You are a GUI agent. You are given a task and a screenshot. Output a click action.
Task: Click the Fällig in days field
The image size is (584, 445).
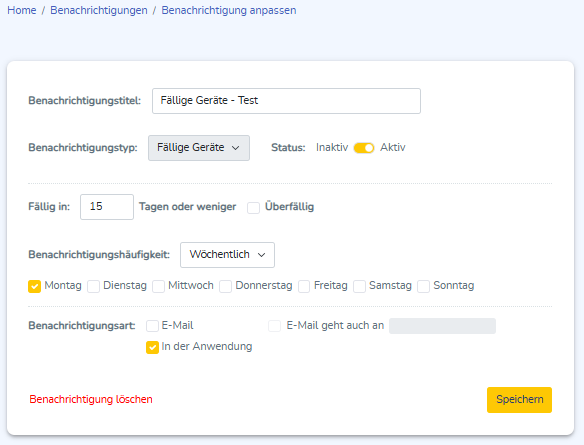point(107,207)
